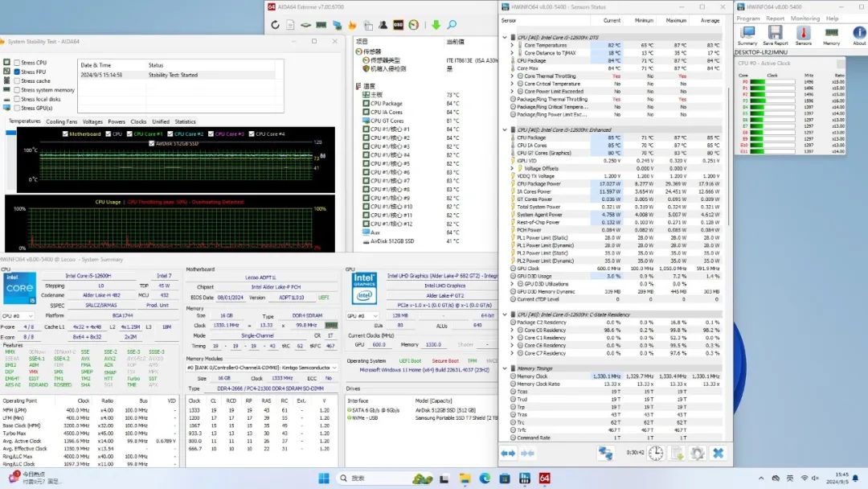Click the reset clock icon in Sensors Status
868x489 pixels.
point(657,454)
